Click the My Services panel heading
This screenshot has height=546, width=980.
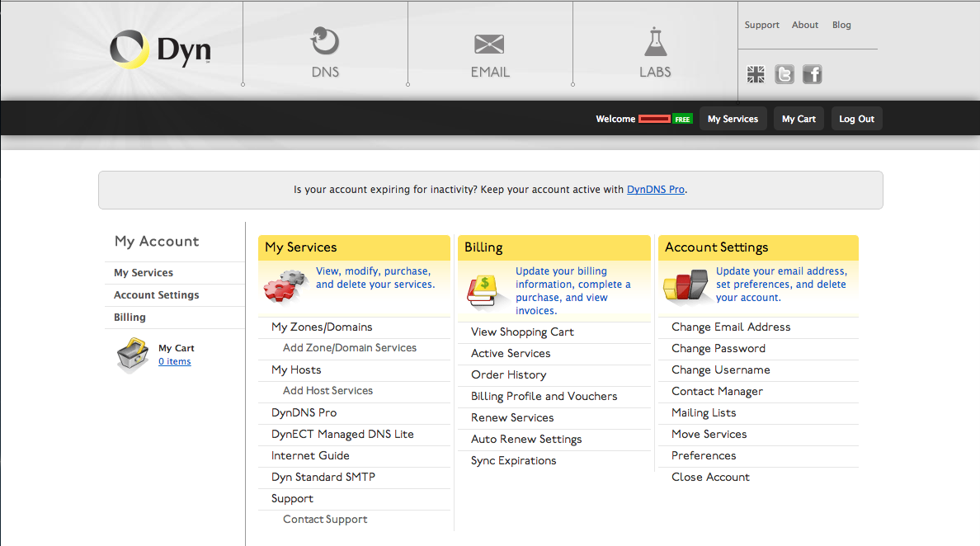pyautogui.click(x=300, y=247)
